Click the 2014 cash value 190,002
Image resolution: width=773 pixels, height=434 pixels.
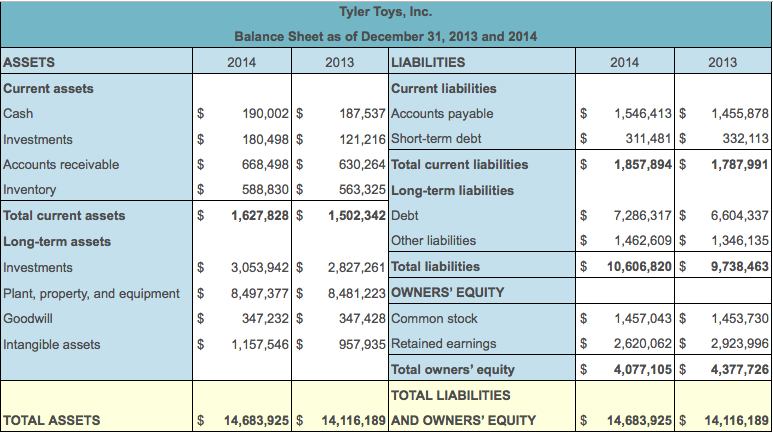click(265, 113)
